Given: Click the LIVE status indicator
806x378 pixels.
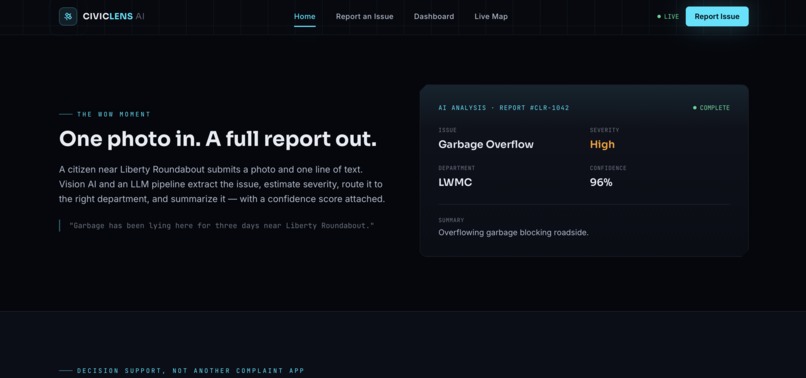Looking at the screenshot, I should click(668, 16).
